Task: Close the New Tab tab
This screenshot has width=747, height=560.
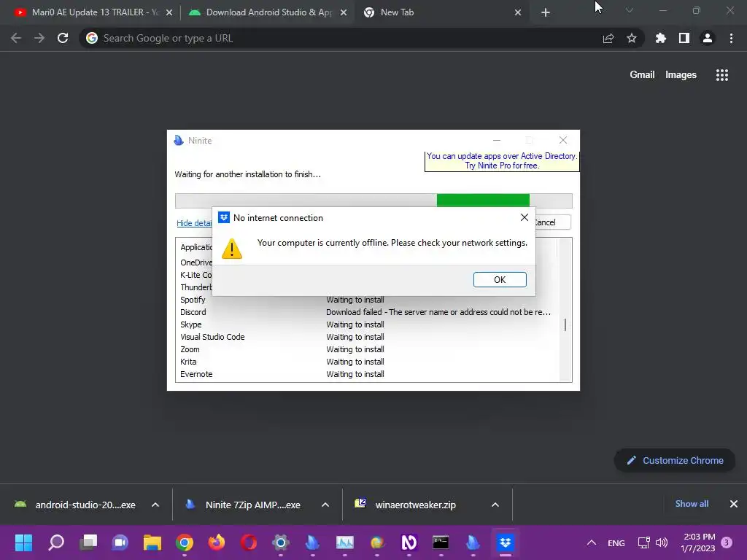Action: coord(518,13)
